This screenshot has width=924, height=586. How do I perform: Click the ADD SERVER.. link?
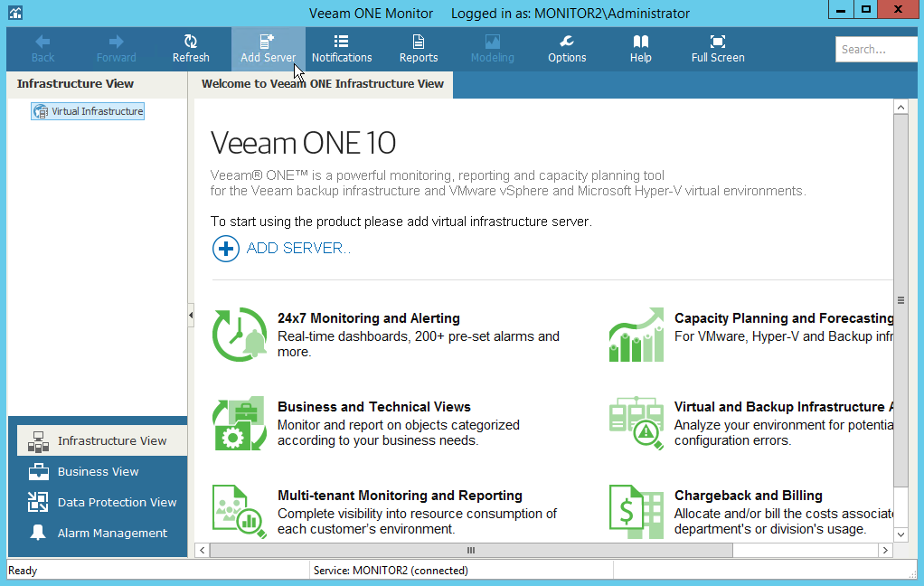298,248
